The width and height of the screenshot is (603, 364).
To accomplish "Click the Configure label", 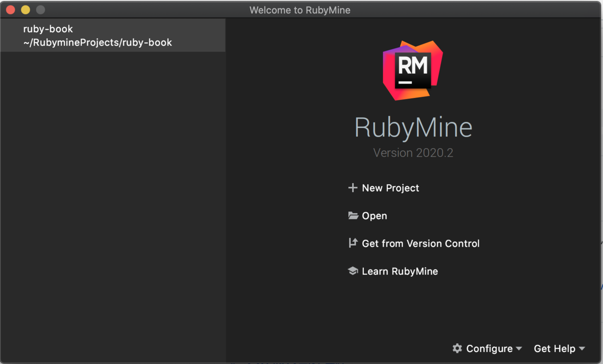I will point(489,348).
